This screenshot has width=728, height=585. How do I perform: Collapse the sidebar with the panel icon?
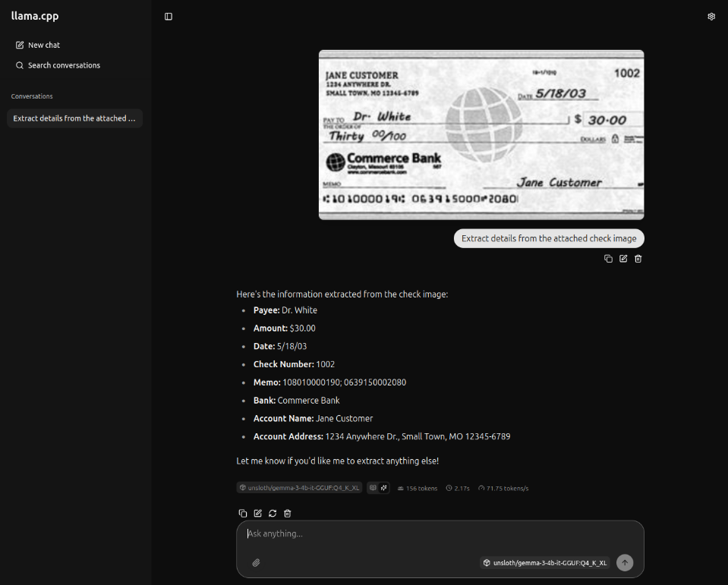[x=169, y=17]
